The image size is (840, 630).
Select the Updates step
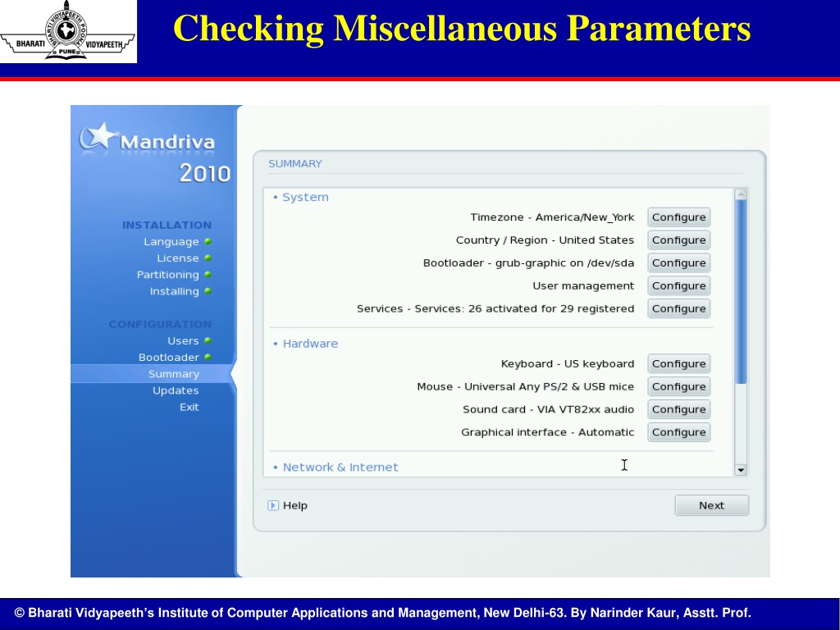(x=176, y=390)
